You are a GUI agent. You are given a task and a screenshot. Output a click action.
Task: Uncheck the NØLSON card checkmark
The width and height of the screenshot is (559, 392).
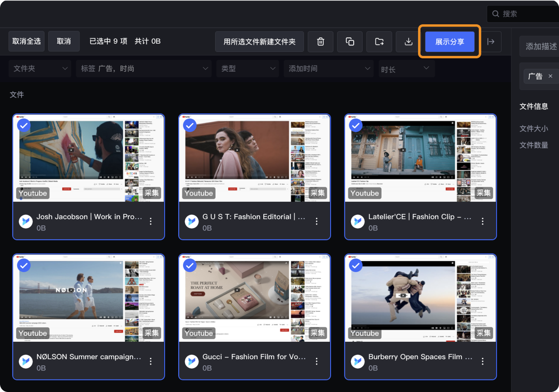(24, 266)
